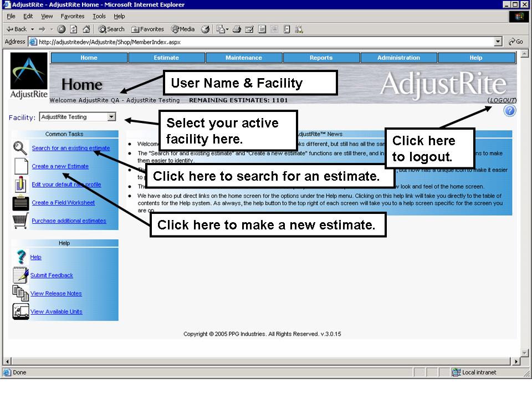This screenshot has height=399, width=532.
Task: Print the page using the printer icon
Action: [x=237, y=29]
